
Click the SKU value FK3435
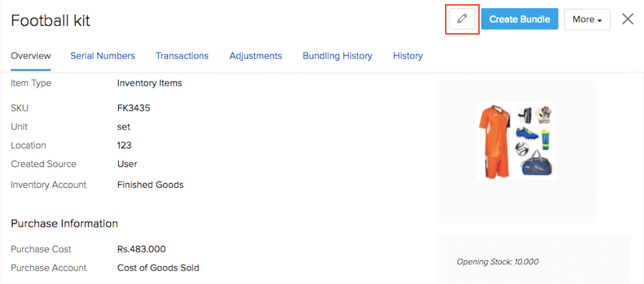pos(134,108)
